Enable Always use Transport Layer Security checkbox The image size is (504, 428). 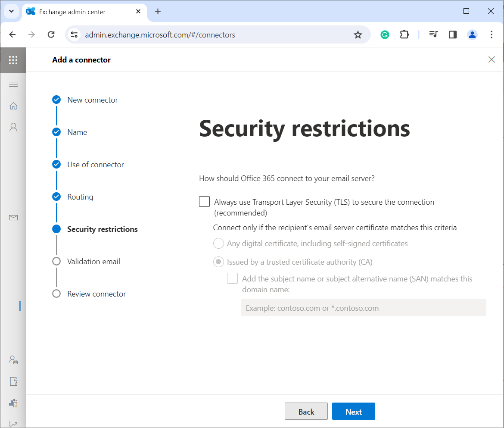pos(205,202)
